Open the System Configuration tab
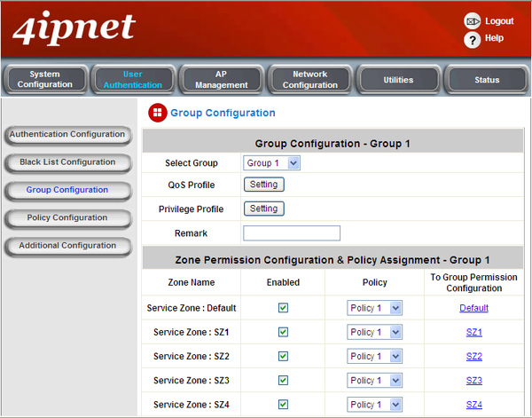This screenshot has height=418, width=532. pos(45,80)
